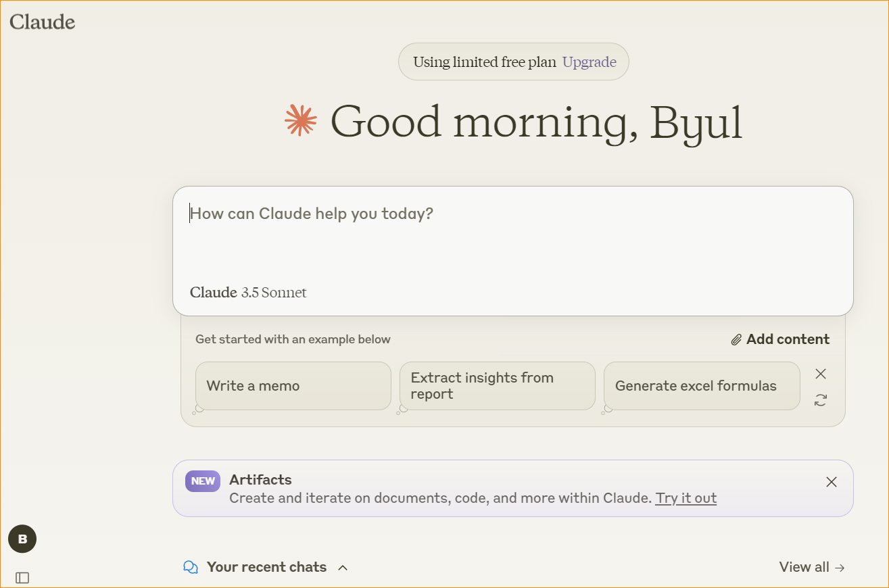The image size is (889, 588).
Task: Click the Artifacts title text
Action: point(260,480)
